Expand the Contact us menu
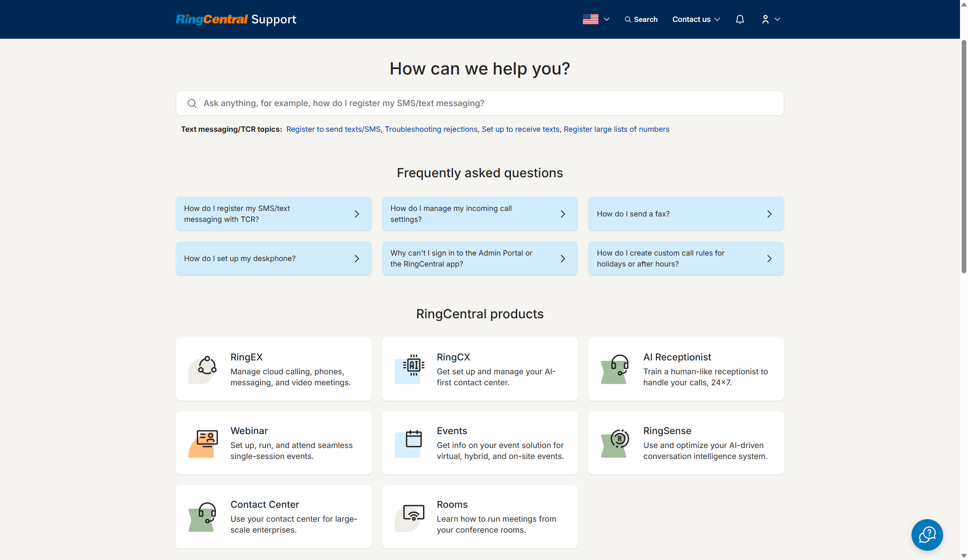This screenshot has height=560, width=968. click(x=696, y=19)
